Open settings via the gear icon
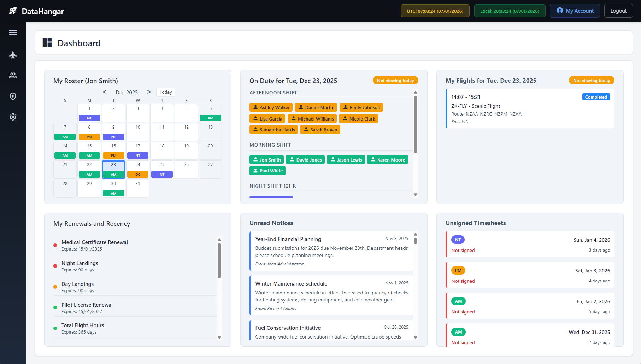Image resolution: width=641 pixels, height=364 pixels. [13, 117]
